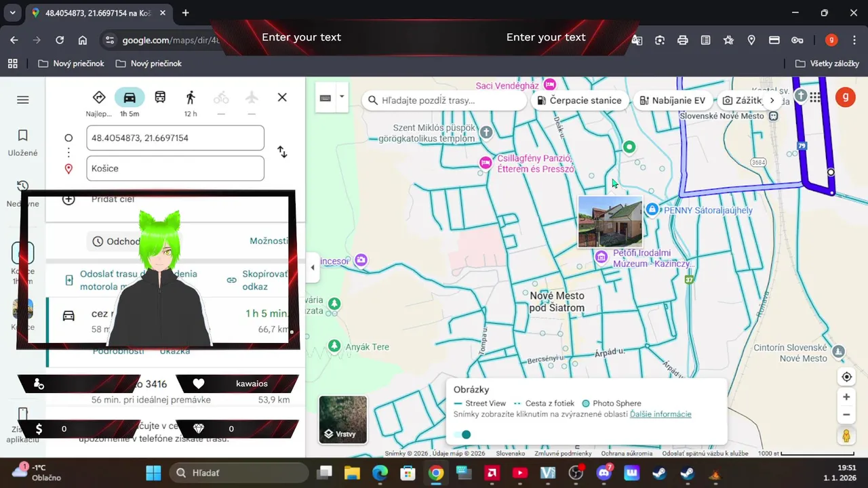This screenshot has width=868, height=488.
Task: Swap origin and destination
Action: [282, 152]
